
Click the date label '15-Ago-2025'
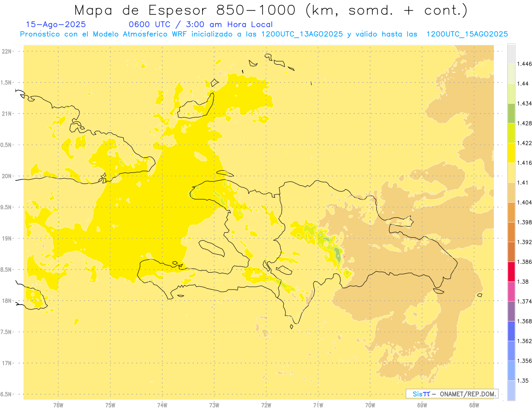[56, 25]
